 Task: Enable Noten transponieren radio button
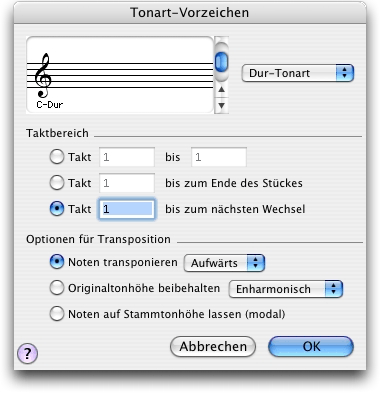tap(57, 262)
